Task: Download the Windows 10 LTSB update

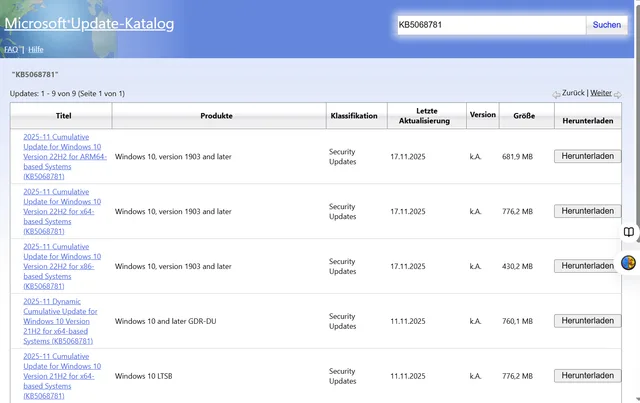Action: (x=587, y=376)
